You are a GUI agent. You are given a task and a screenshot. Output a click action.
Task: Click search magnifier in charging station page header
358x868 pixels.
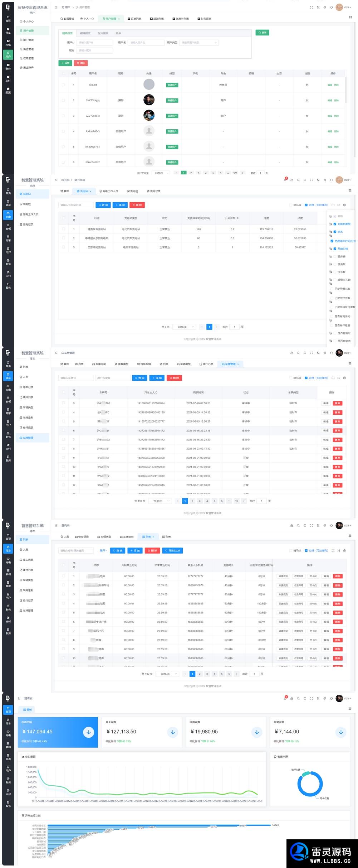pyautogui.click(x=298, y=180)
